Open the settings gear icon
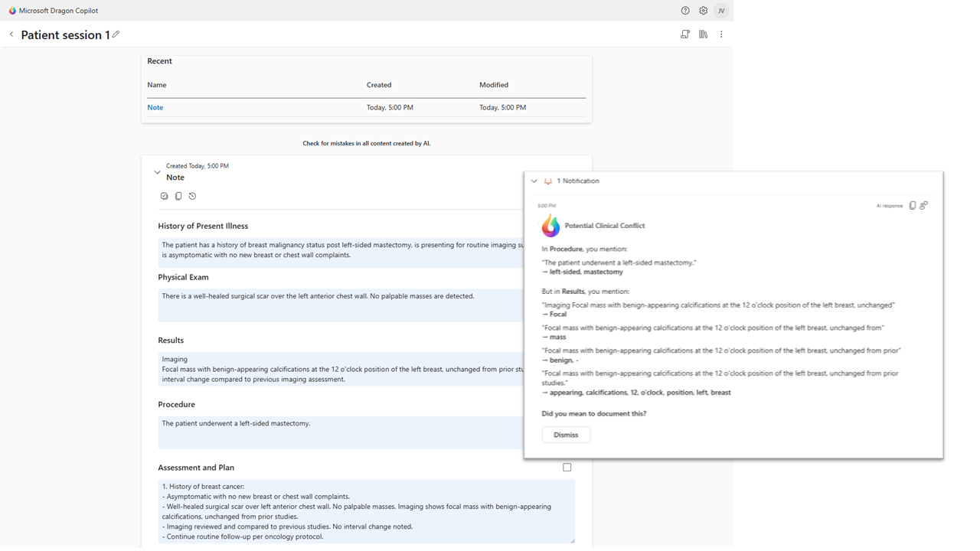Screen dimensions: 980x551 704,11
